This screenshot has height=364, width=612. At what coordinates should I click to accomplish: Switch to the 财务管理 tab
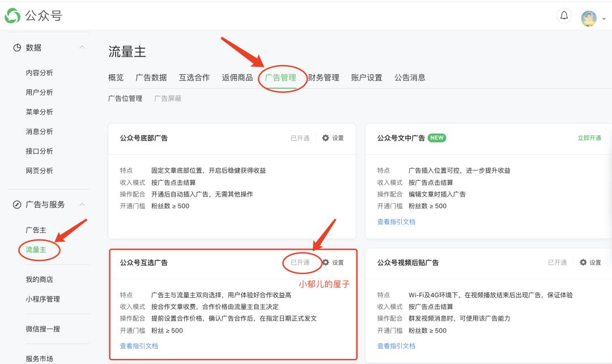point(325,78)
